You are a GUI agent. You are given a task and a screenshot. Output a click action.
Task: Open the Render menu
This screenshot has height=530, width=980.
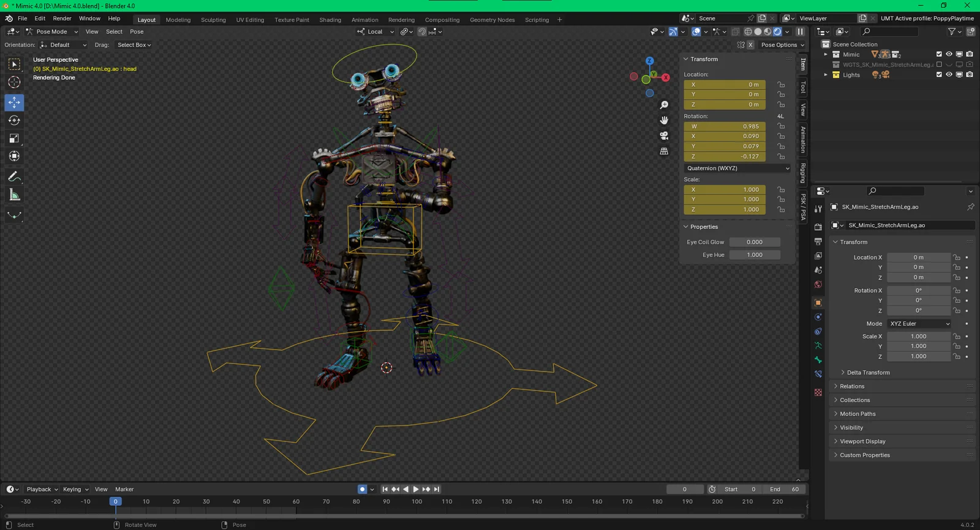click(62, 18)
